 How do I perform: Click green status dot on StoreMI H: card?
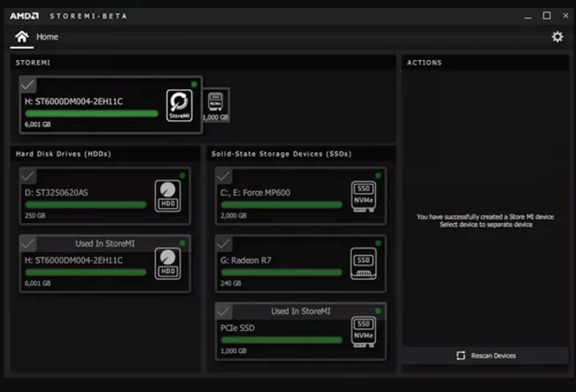[x=195, y=84]
